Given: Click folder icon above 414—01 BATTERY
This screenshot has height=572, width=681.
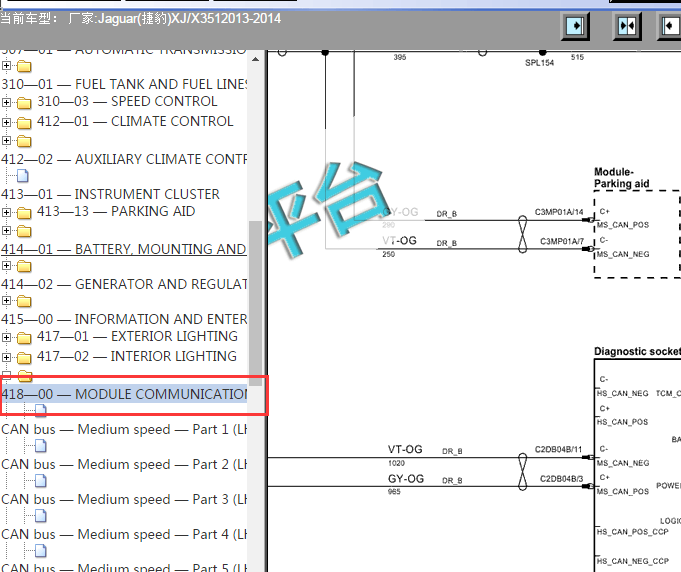Looking at the screenshot, I should pos(24,231).
